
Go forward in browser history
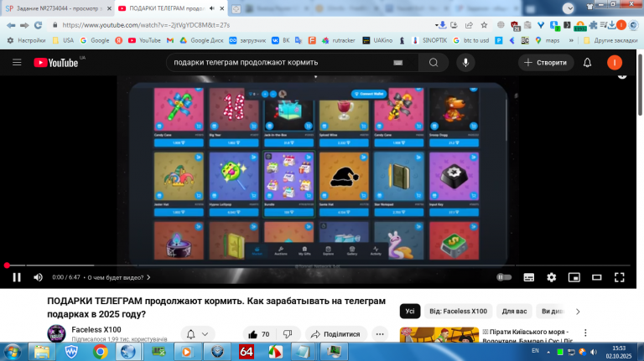coord(24,25)
